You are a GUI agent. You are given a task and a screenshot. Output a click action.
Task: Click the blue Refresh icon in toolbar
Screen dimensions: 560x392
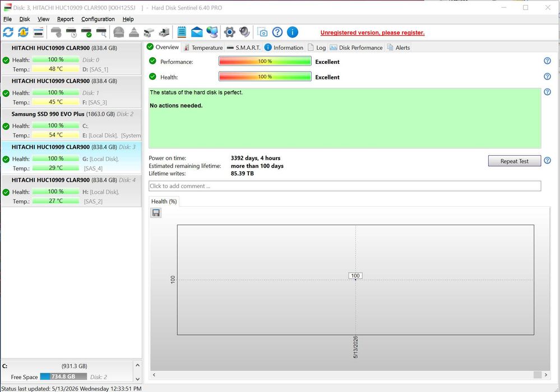8,32
